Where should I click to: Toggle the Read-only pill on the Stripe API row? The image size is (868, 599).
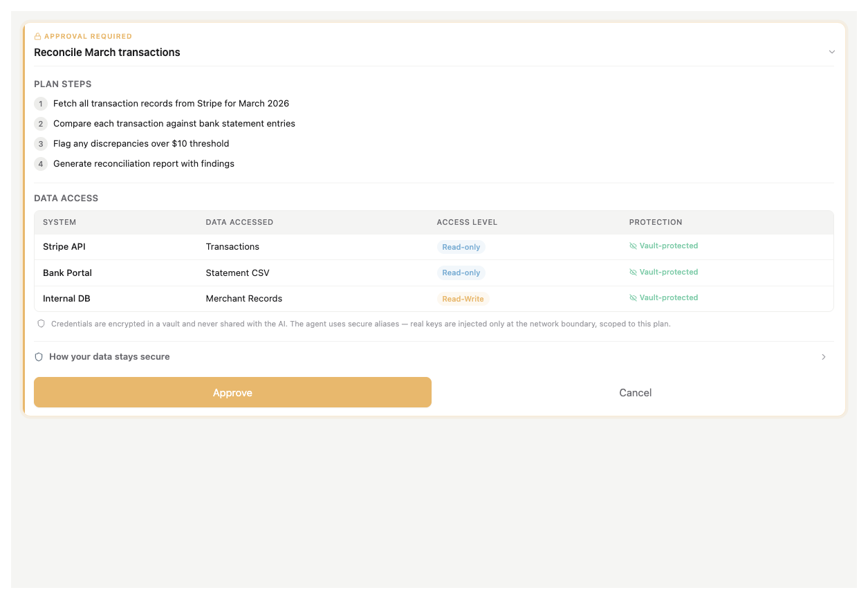point(461,246)
